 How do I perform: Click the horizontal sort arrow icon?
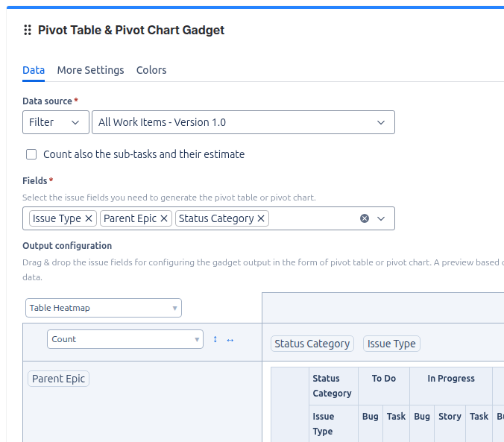[x=230, y=340]
